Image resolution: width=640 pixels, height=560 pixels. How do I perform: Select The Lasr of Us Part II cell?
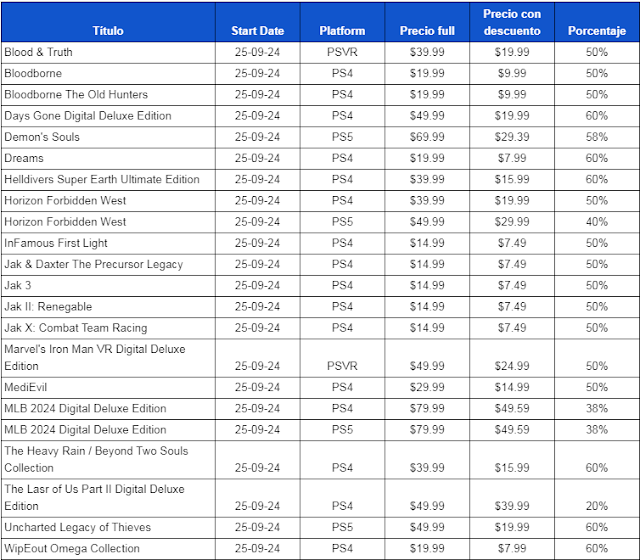108,498
